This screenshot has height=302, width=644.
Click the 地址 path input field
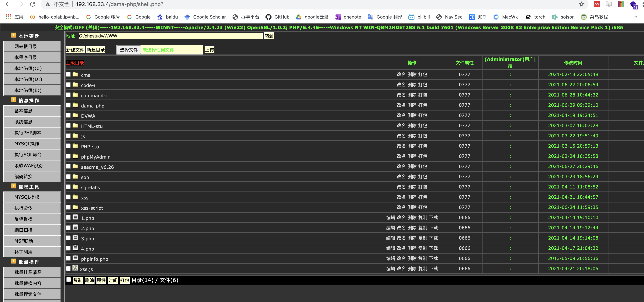[171, 36]
